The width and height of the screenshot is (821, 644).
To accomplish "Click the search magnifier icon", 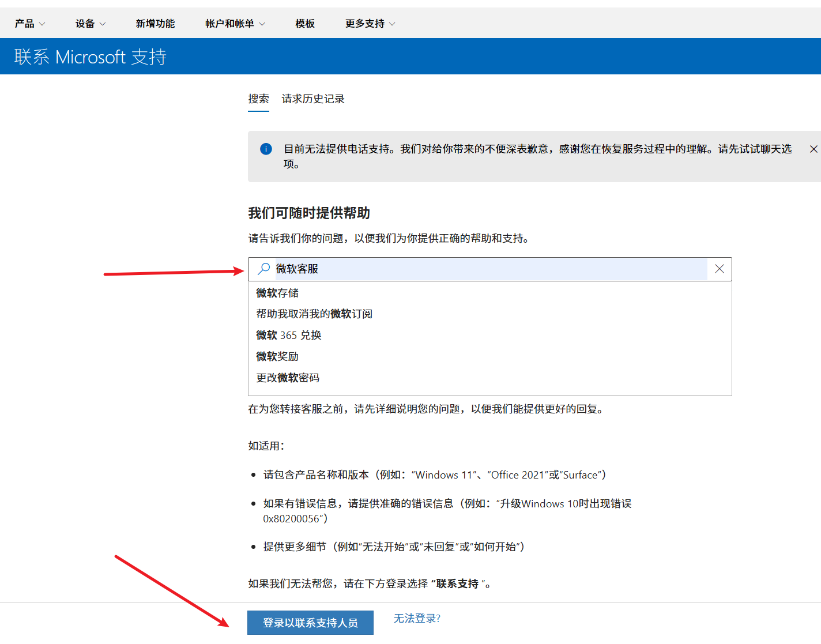I will tap(263, 269).
